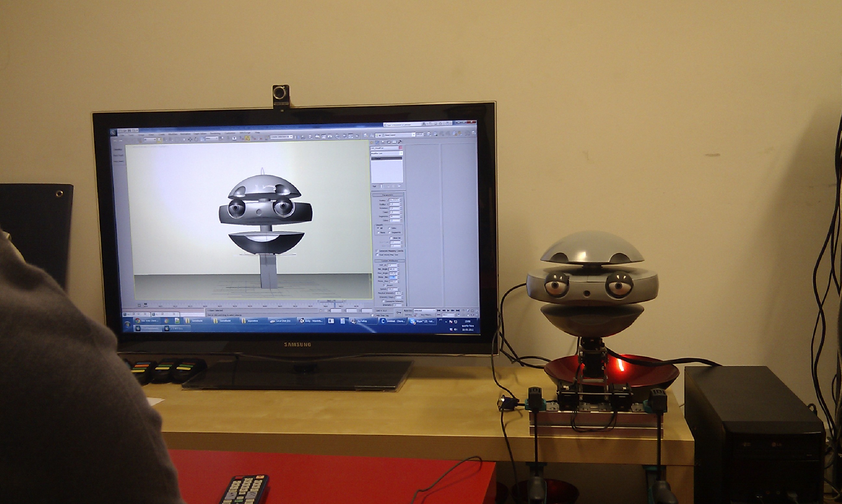Viewport: 842px width, 504px height.
Task: Click the Key Filters button
Action: click(426, 315)
